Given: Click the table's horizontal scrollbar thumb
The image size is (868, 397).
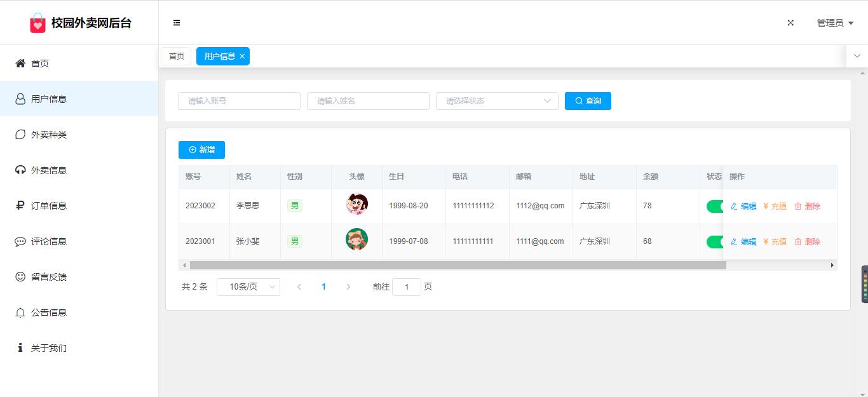Looking at the screenshot, I should pyautogui.click(x=458, y=266).
